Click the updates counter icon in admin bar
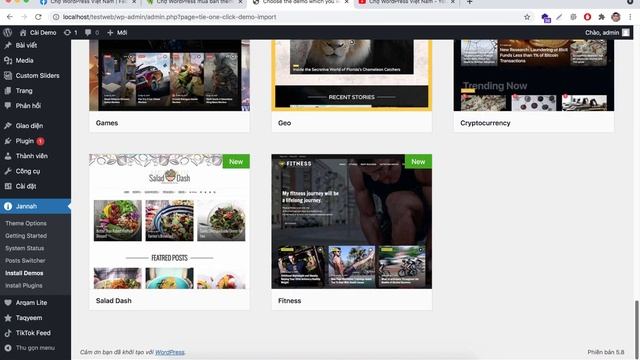The height and width of the screenshot is (360, 640). (x=70, y=32)
